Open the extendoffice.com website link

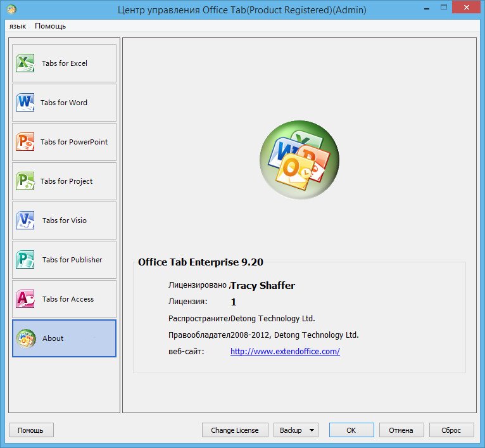[285, 352]
